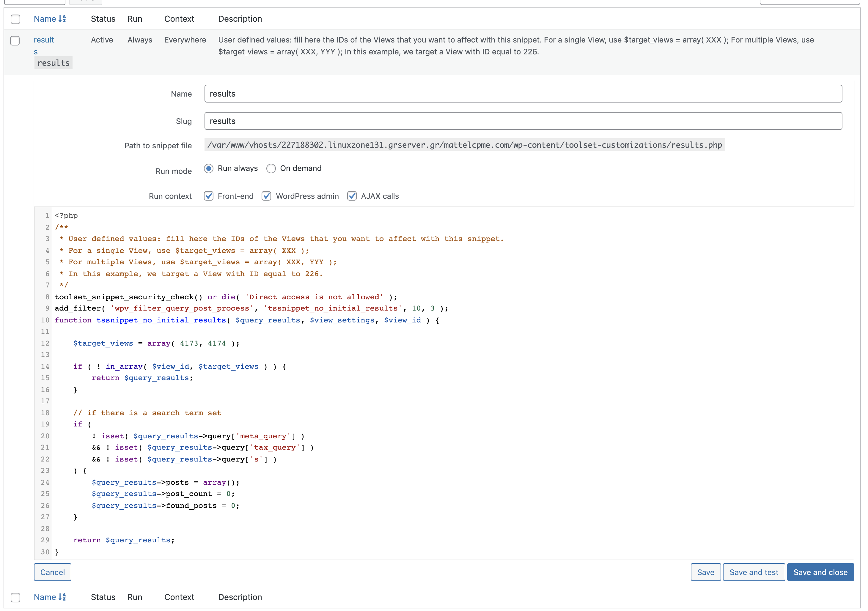Image resolution: width=868 pixels, height=611 pixels.
Task: Click the Save and test button
Action: coord(754,572)
